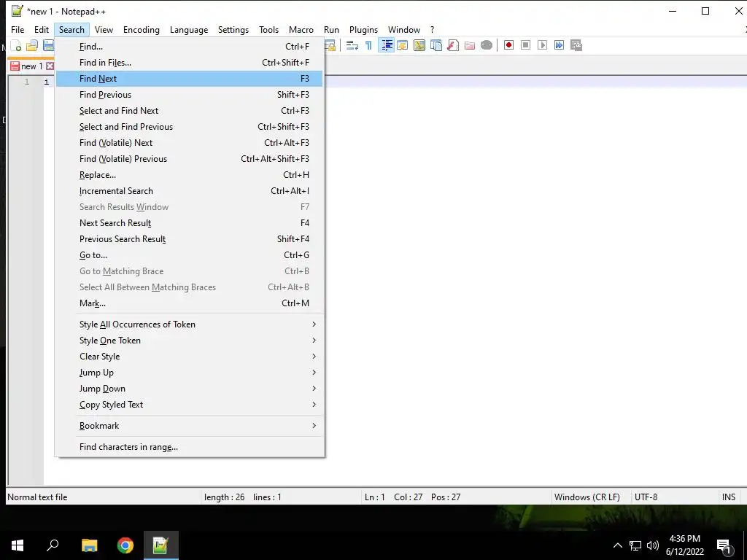Show hidden tray icons chevron
This screenshot has height=560, width=747.
[x=617, y=545]
